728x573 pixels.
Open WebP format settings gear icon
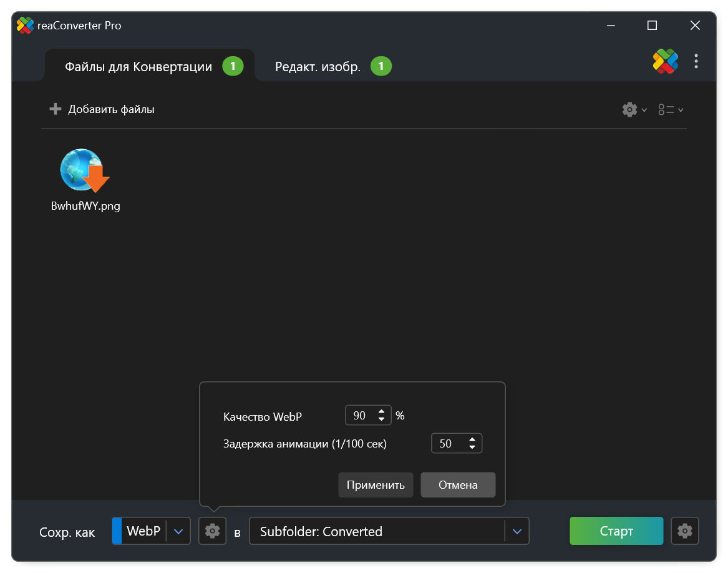click(212, 531)
